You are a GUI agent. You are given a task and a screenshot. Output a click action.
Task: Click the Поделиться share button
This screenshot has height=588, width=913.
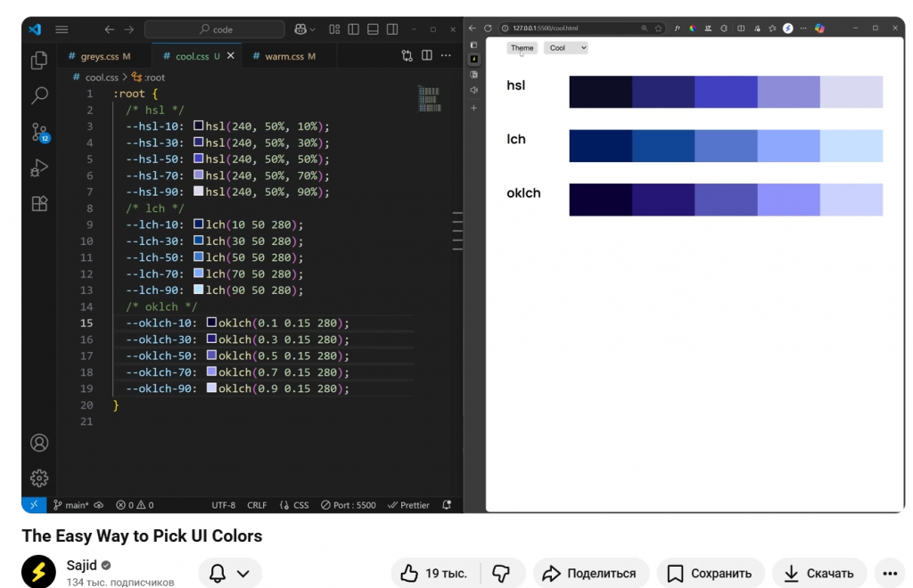pyautogui.click(x=590, y=573)
